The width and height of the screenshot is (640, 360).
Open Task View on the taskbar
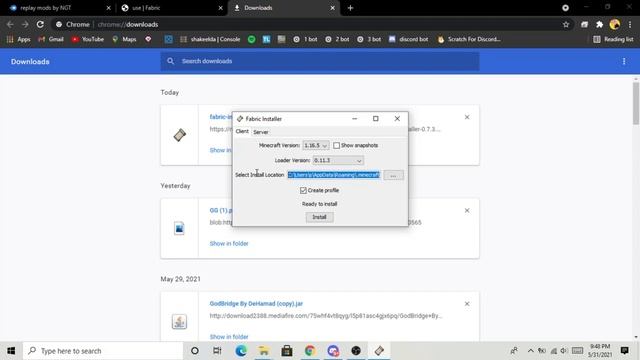[x=217, y=351]
